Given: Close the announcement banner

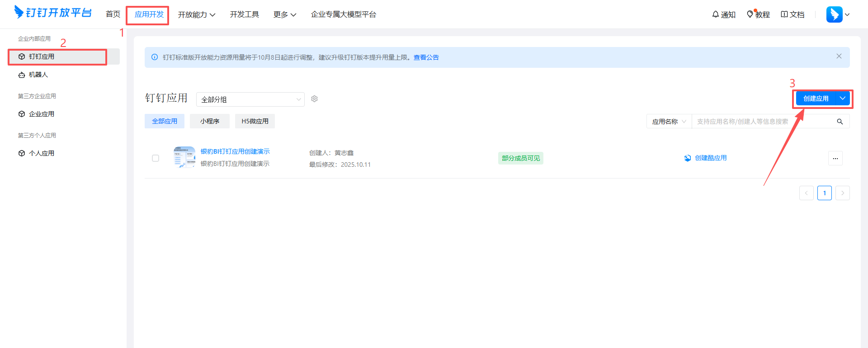Looking at the screenshot, I should coord(839,56).
